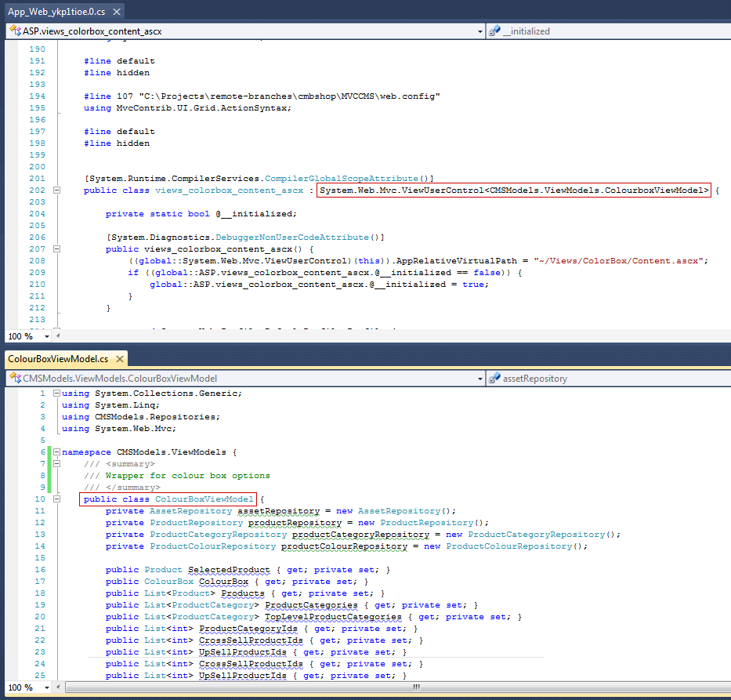Collapse the CMSModels.ViewModels namespace on line 6
Image resolution: width=731 pixels, height=700 pixels.
[x=56, y=452]
